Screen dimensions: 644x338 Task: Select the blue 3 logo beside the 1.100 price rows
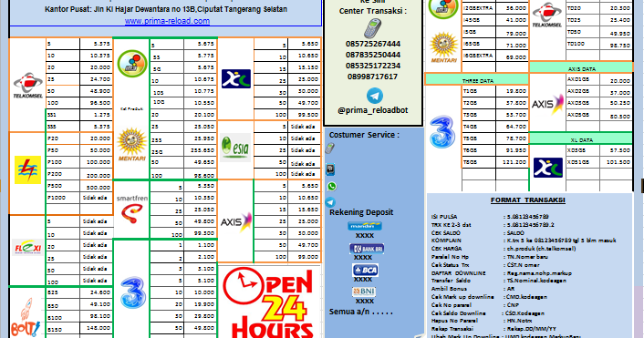pyautogui.click(x=132, y=292)
